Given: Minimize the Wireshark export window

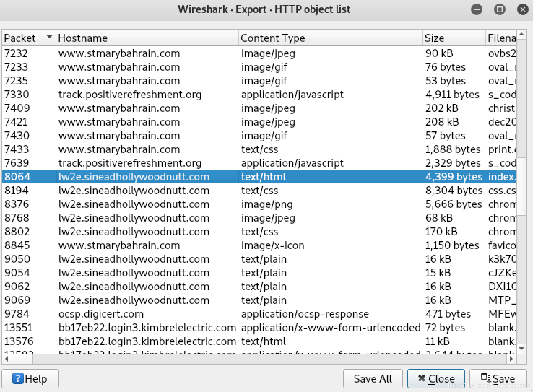Looking at the screenshot, I should [x=477, y=9].
